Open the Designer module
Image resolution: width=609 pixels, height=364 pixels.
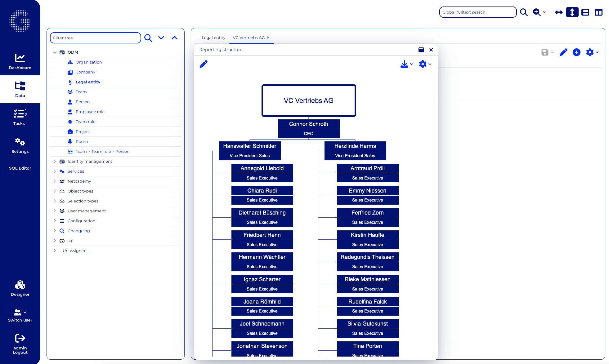[20, 288]
